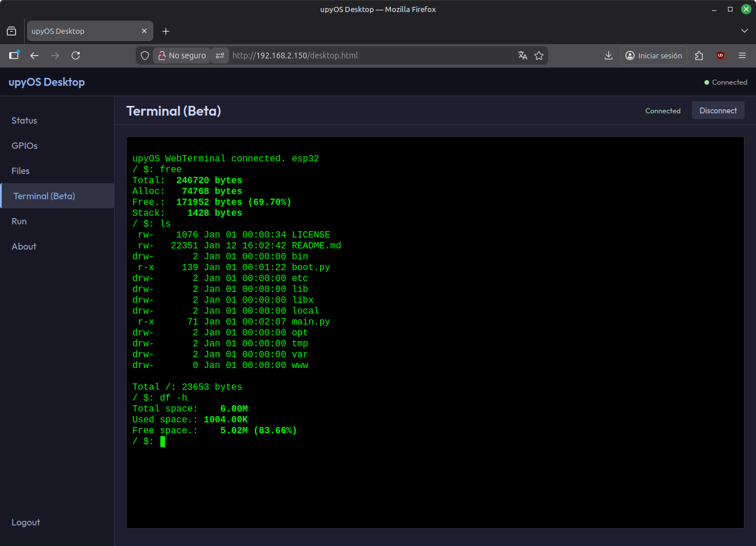756x546 pixels.
Task: Open the uBlock Origin extension icon
Action: point(720,56)
